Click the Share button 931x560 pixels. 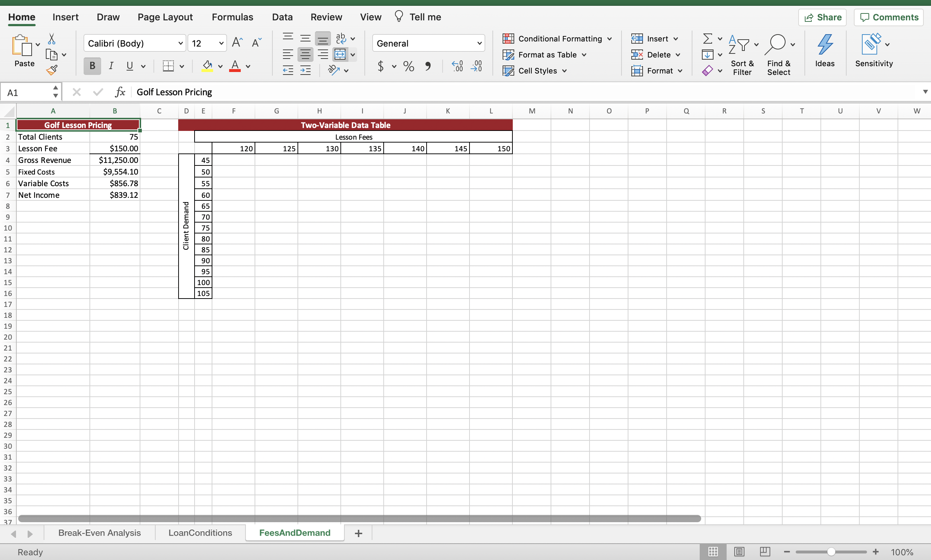pyautogui.click(x=822, y=17)
